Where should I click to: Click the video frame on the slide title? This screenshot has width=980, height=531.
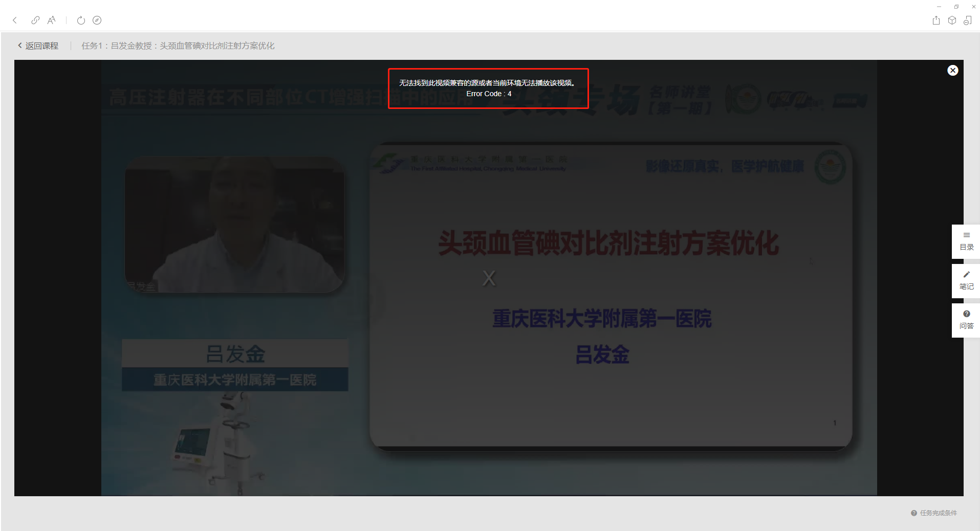tap(608, 243)
